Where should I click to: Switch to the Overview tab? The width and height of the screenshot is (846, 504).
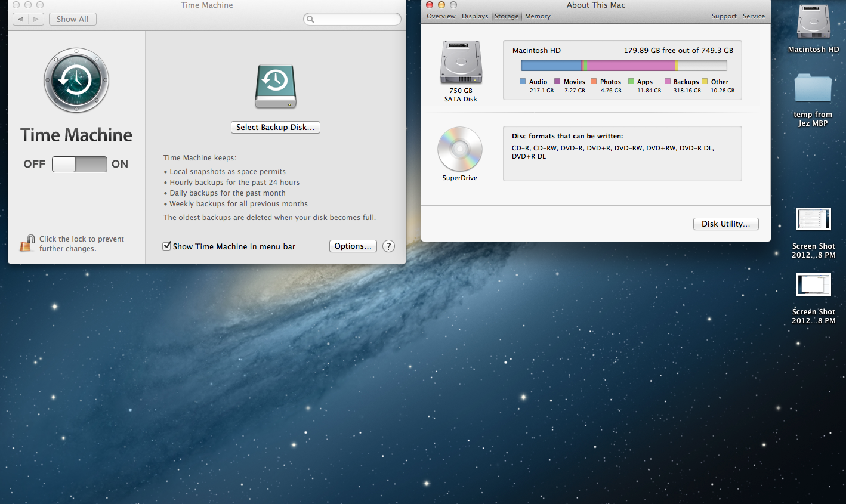(441, 16)
